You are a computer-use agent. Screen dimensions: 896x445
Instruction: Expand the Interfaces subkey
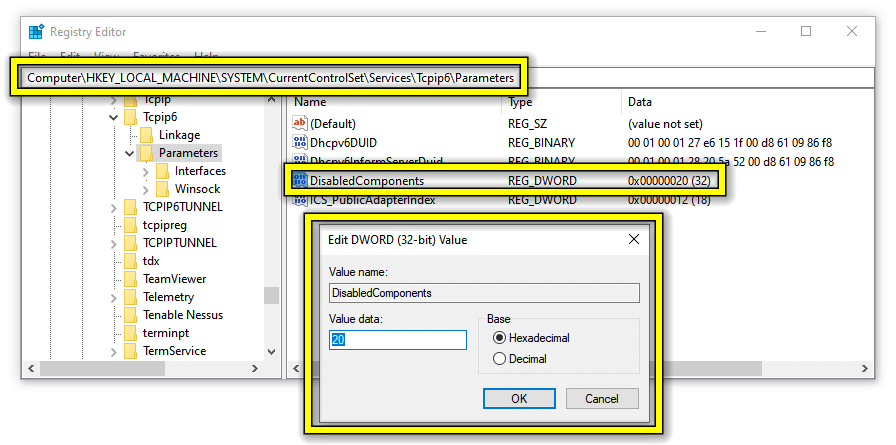click(145, 171)
